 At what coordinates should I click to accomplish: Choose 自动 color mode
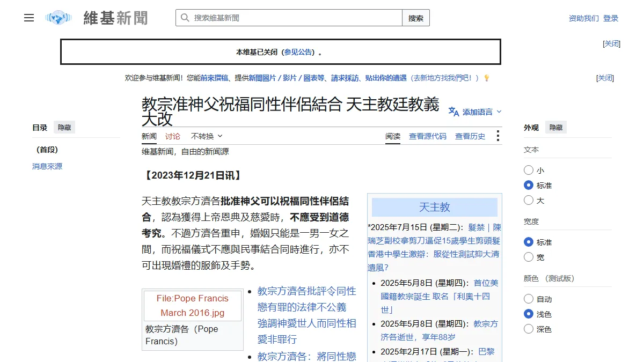[529, 299]
